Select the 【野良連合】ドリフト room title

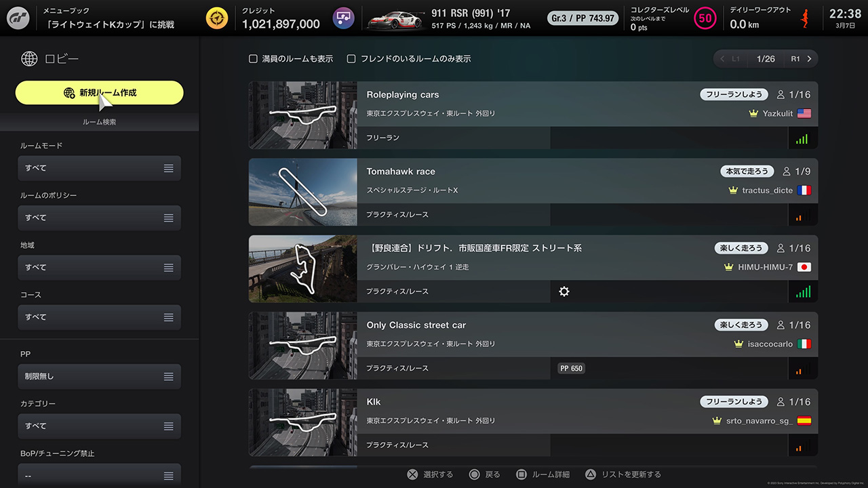[x=474, y=248]
